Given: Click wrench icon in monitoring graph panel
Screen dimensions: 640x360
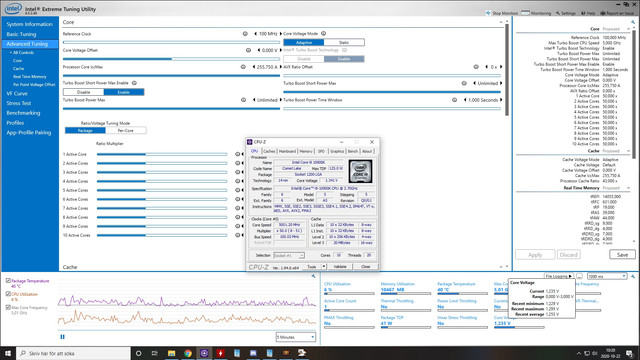Looking at the screenshot, I should pyautogui.click(x=313, y=276).
